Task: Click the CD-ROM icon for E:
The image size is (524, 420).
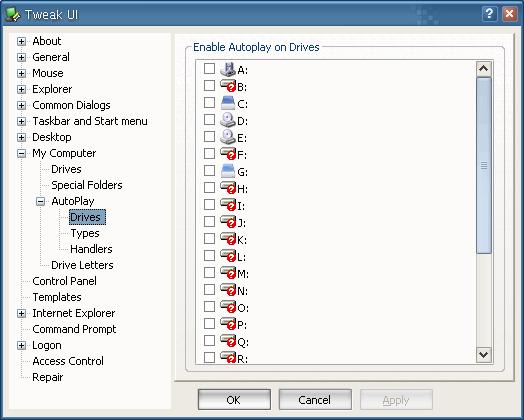Action: [x=228, y=137]
